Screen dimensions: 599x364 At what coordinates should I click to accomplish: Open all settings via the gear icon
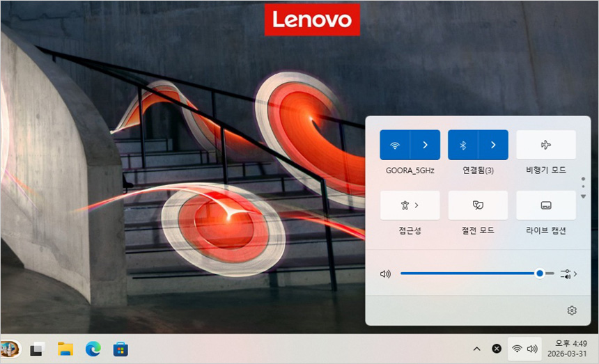pos(572,310)
